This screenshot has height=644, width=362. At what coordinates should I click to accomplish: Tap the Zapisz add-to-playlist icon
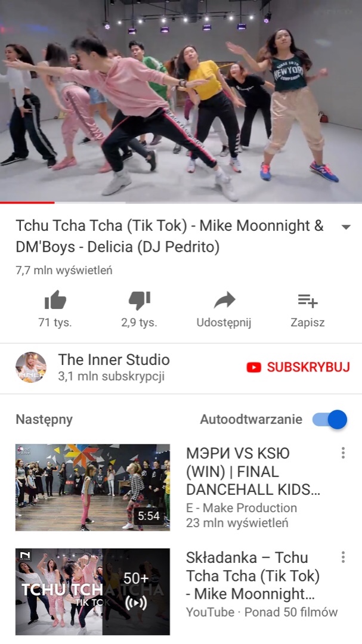(x=308, y=301)
